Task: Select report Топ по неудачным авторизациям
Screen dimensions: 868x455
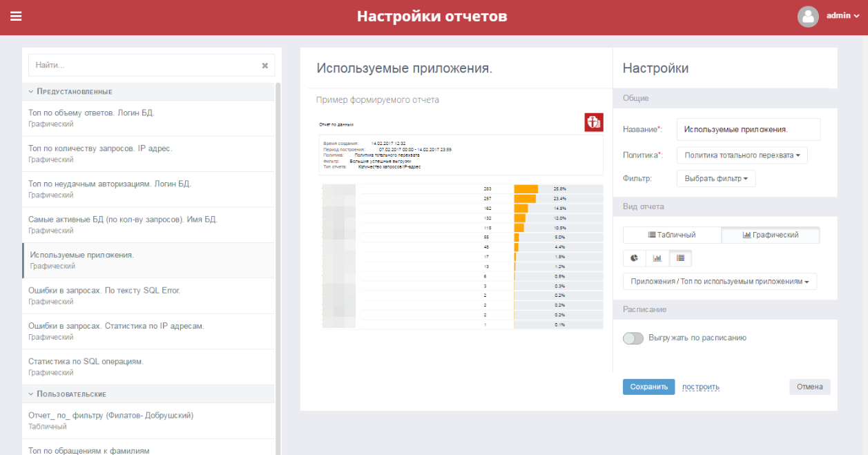Action: [x=148, y=189]
